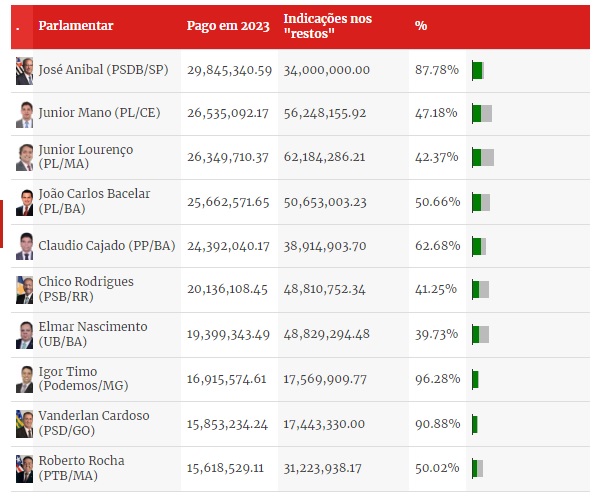This screenshot has width=604, height=498.
Task: Click Claudio Cajado's portrait thumbnail
Action: pyautogui.click(x=24, y=246)
